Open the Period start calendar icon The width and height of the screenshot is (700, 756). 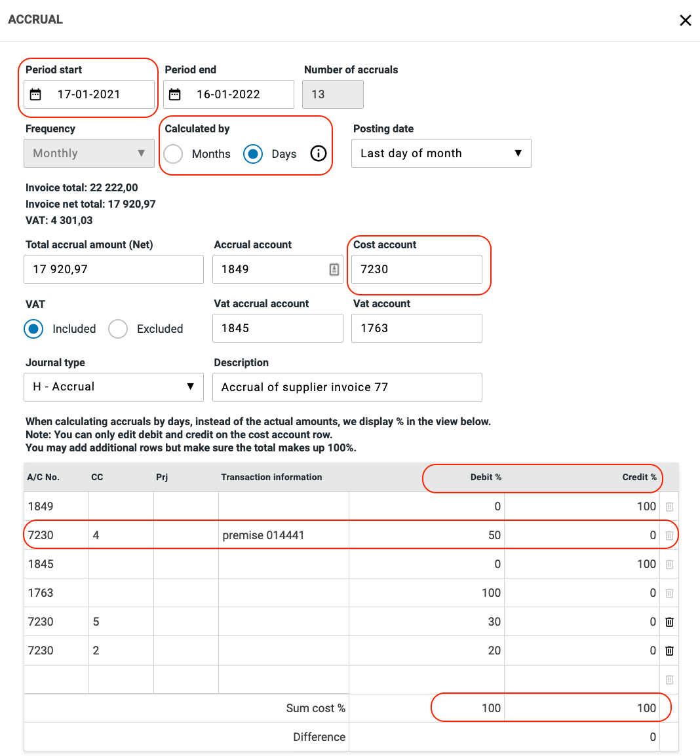[x=36, y=94]
